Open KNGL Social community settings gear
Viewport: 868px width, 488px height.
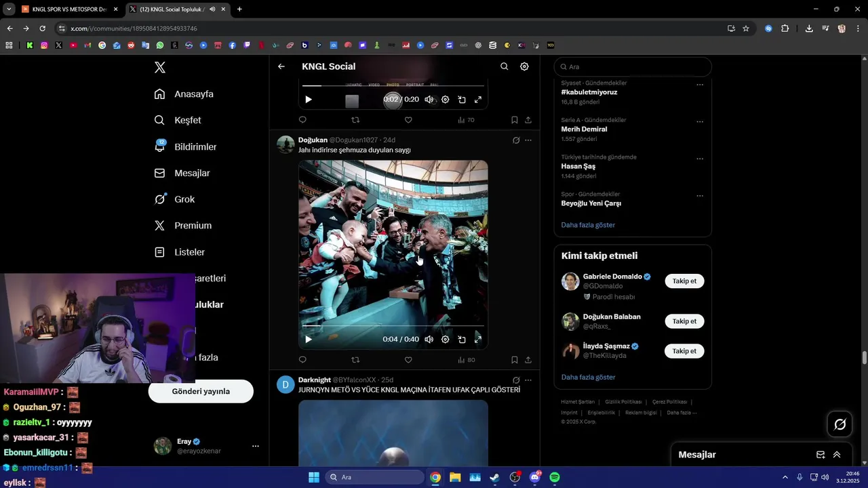pos(524,66)
